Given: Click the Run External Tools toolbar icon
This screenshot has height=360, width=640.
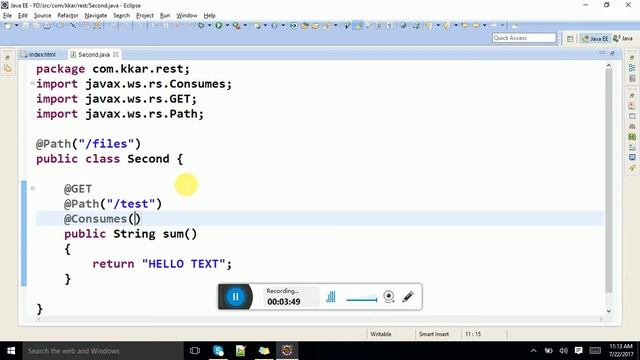Looking at the screenshot, I should click(236, 26).
